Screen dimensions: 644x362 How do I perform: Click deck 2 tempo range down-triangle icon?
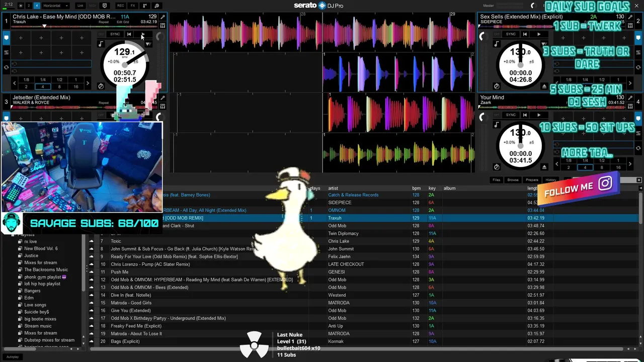(544, 44)
